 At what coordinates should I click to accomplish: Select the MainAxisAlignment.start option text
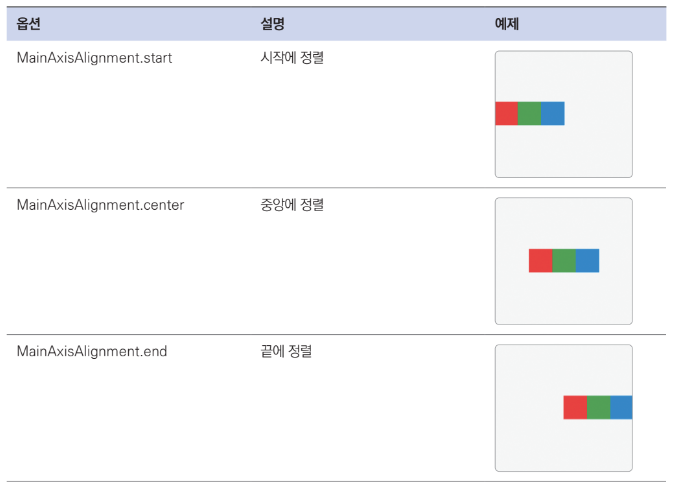[x=94, y=58]
